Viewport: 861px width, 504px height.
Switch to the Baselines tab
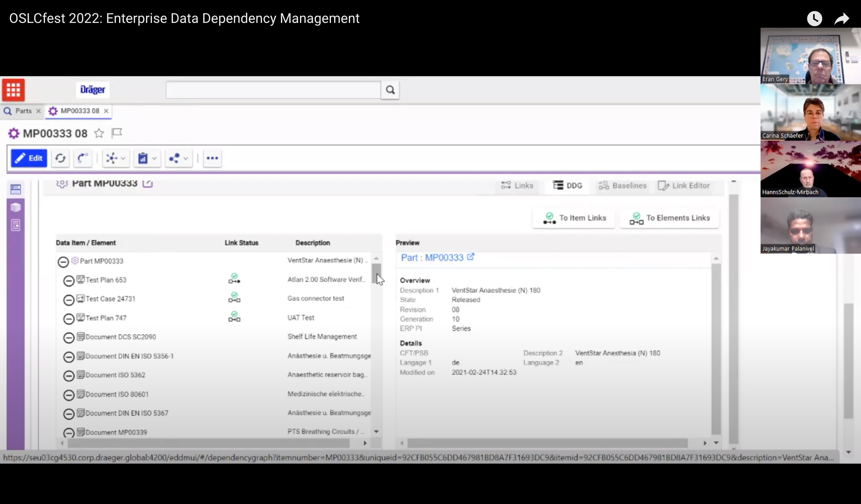(x=623, y=186)
